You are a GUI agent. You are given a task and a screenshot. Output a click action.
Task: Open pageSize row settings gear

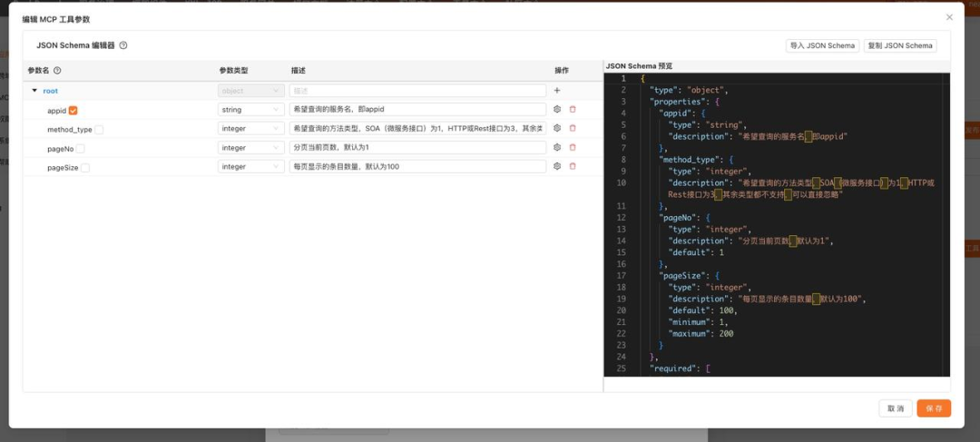pyautogui.click(x=557, y=167)
